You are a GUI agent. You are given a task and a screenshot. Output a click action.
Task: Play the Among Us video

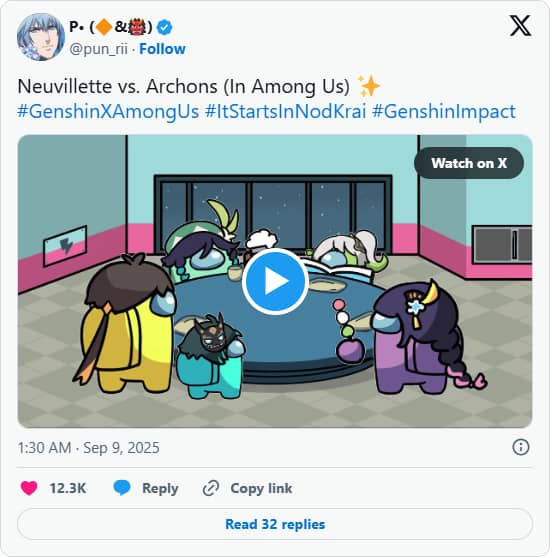click(275, 281)
